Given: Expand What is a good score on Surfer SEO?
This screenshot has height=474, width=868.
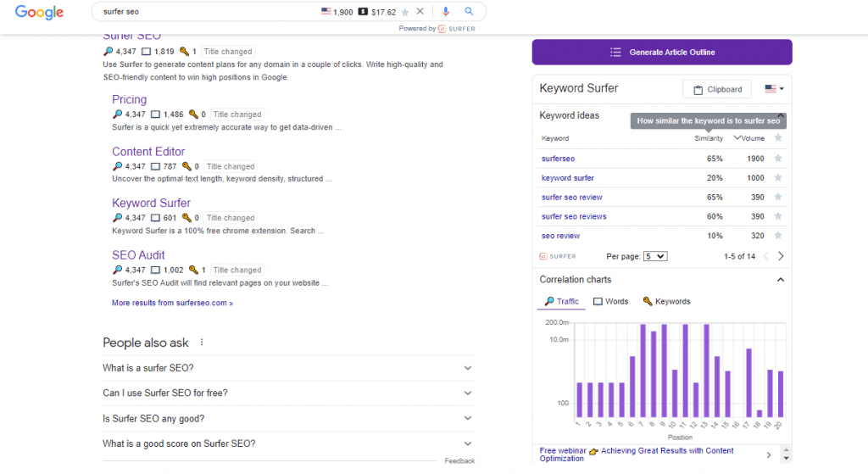Looking at the screenshot, I should [x=288, y=443].
